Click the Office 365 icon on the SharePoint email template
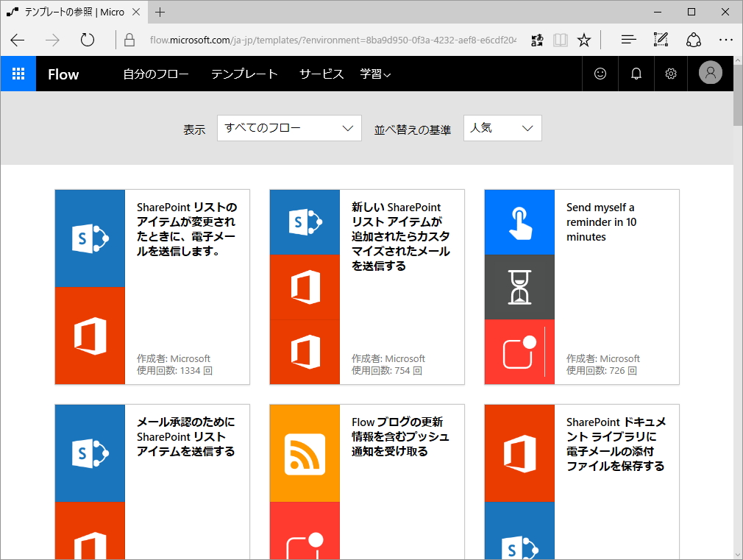 pos(90,336)
